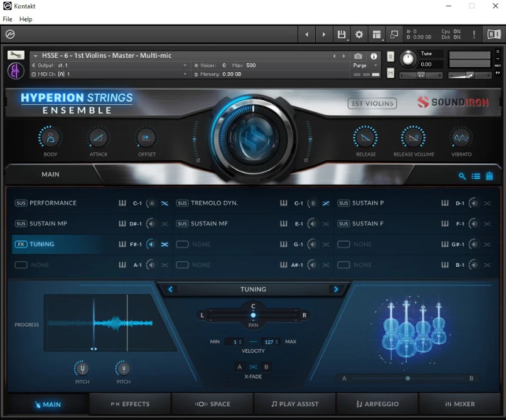Toggle the speaker volume icon for SUSTAIN P
Viewport: 506px width, 420px height.
tap(474, 203)
